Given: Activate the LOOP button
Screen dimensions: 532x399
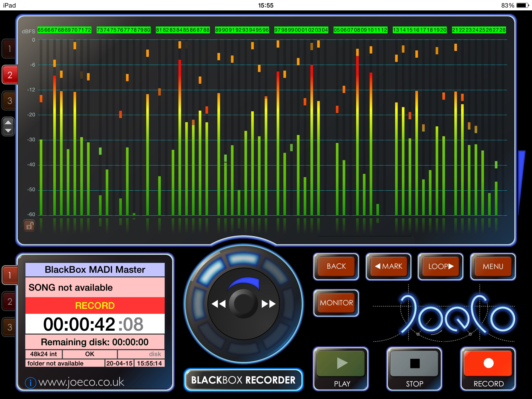Looking at the screenshot, I should click(x=441, y=267).
